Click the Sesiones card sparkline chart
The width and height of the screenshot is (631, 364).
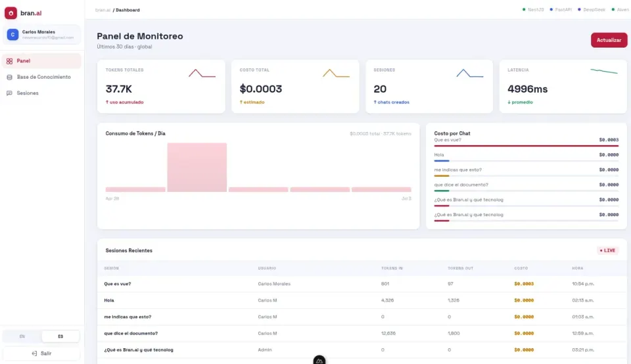469,73
